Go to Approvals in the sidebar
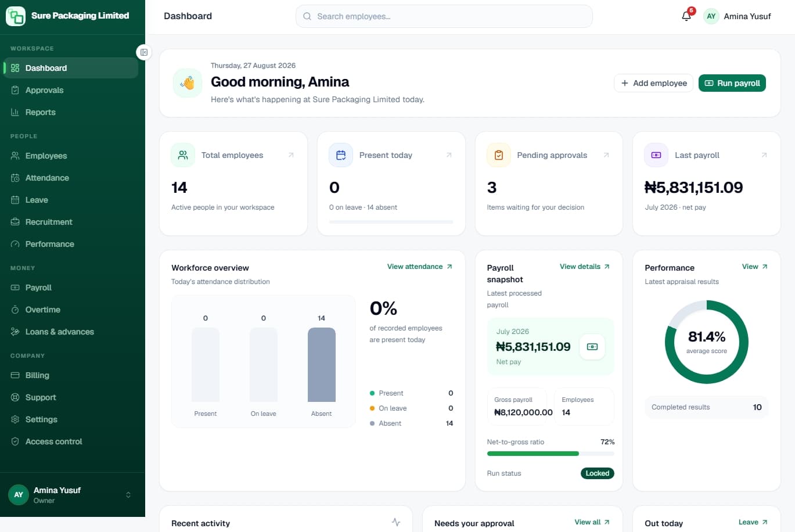 tap(71, 90)
